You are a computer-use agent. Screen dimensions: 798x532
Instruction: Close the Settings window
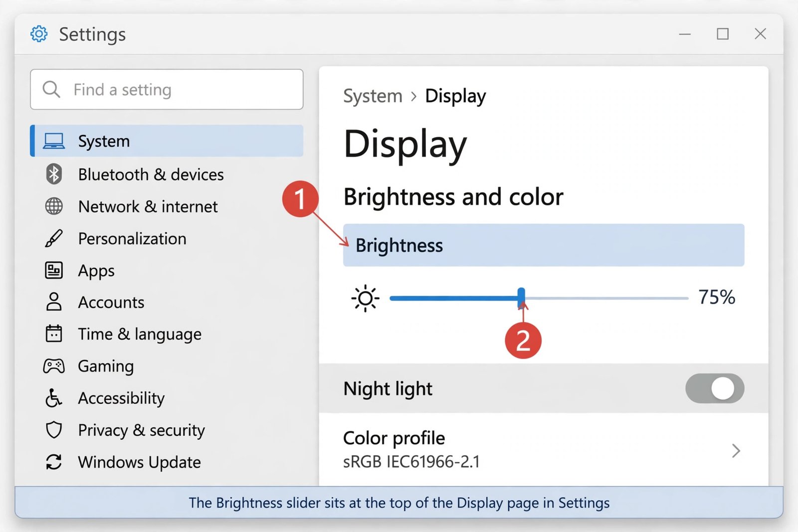760,34
